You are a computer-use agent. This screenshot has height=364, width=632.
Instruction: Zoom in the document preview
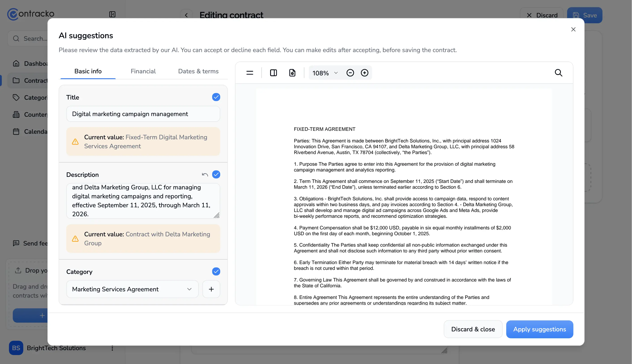[x=365, y=73]
